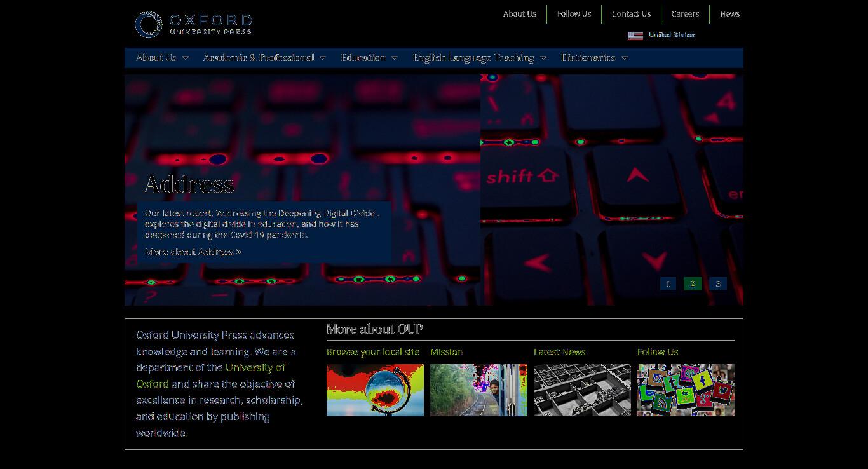Open the Latest News letterpress thumbnail

point(582,390)
